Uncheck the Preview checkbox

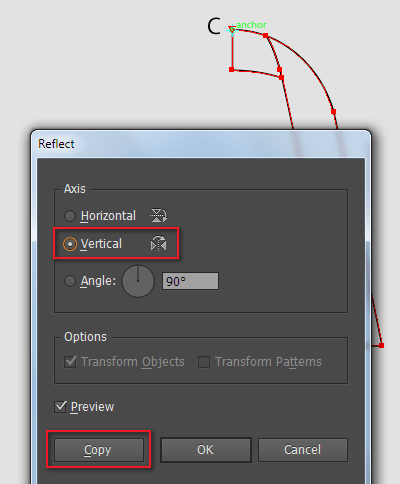click(x=60, y=407)
